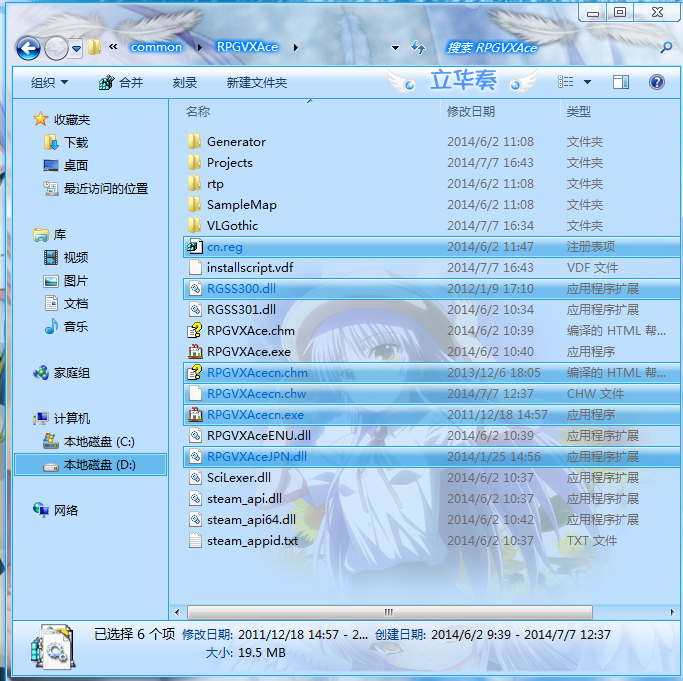Expand the arrow after RPGVXAce breadcrumb
Viewport: 683px width, 681px height.
pyautogui.click(x=296, y=47)
